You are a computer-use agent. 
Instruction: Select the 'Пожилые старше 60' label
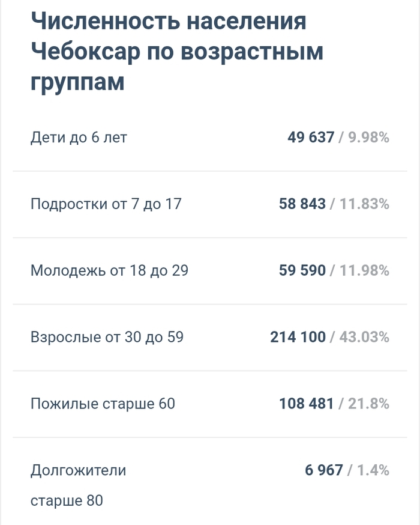click(103, 404)
